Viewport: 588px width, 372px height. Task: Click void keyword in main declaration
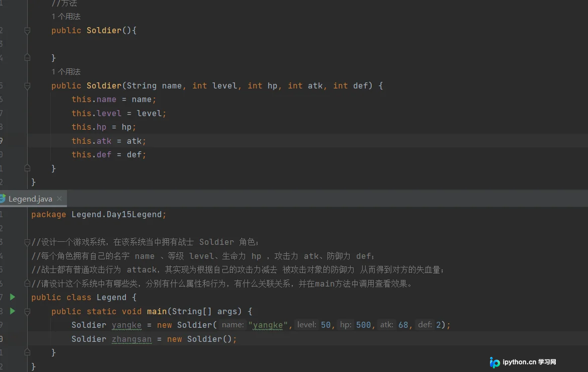[x=132, y=311]
